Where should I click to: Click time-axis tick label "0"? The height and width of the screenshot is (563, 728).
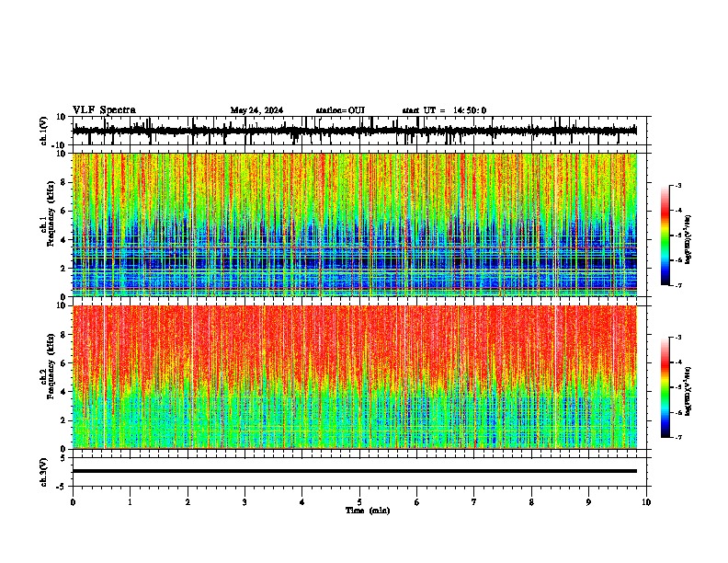pyautogui.click(x=73, y=502)
